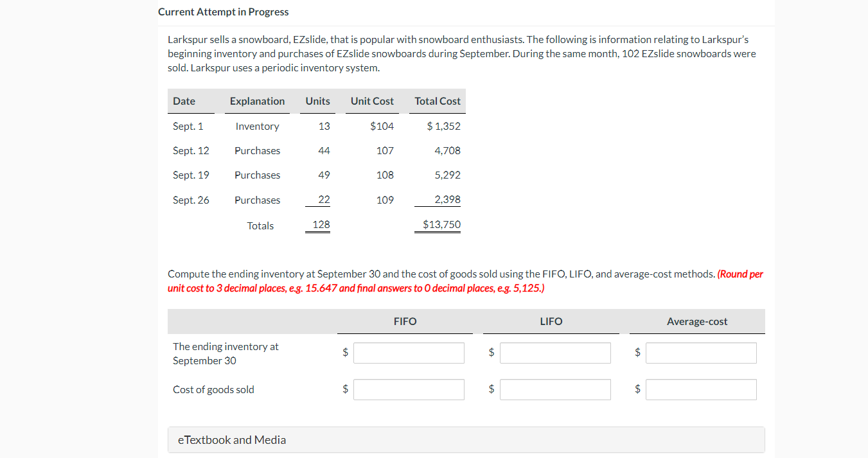Click the LIFO ending inventory input field
The width and height of the screenshot is (868, 458).
(x=555, y=353)
